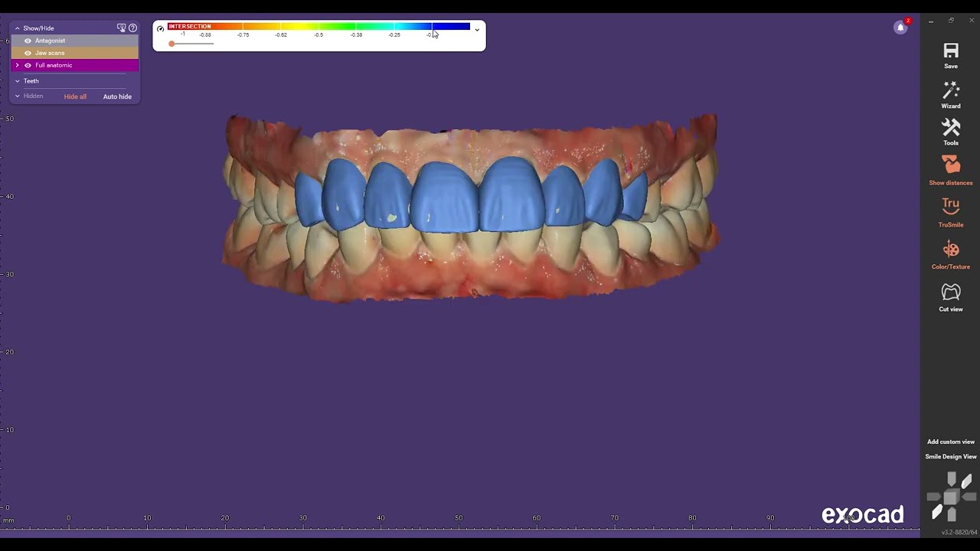Select bottom view arrow on view cube
The height and width of the screenshot is (551, 980).
pyautogui.click(x=951, y=514)
